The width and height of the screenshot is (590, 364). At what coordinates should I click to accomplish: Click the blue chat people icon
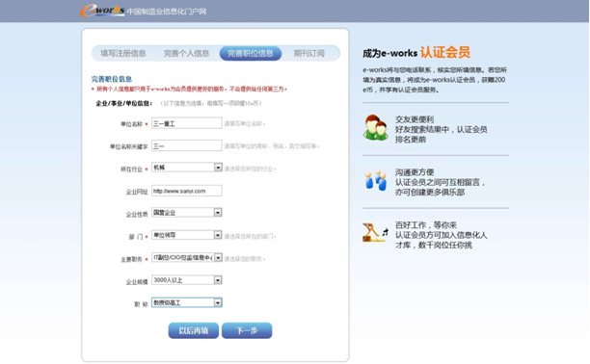(x=376, y=180)
